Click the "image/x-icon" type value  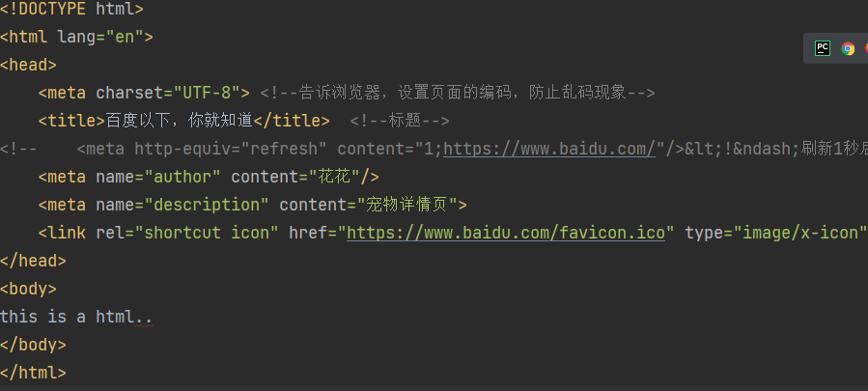[799, 233]
